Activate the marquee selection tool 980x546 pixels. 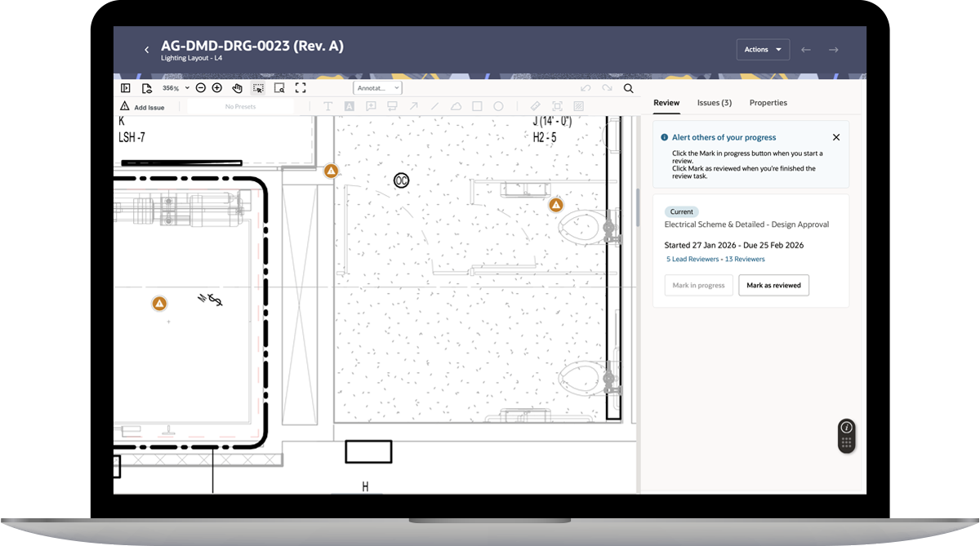(x=261, y=87)
